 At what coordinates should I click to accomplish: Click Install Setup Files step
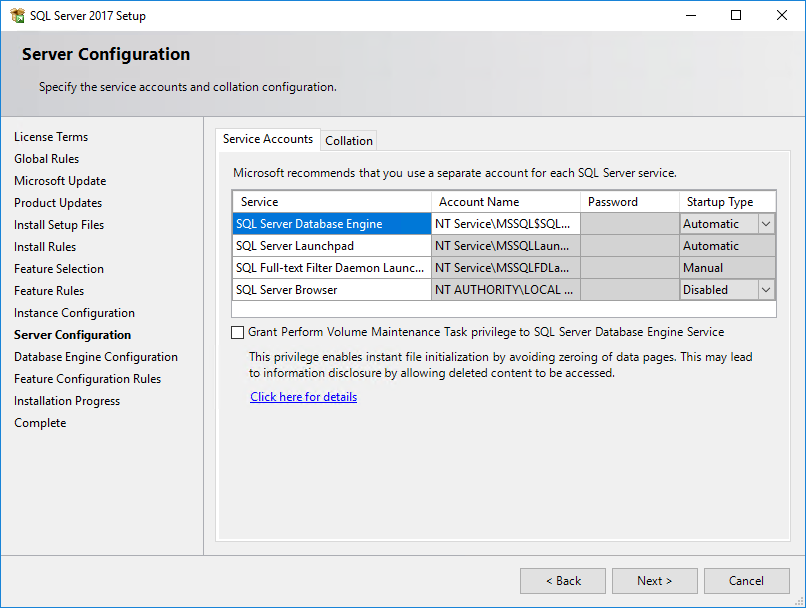[59, 225]
